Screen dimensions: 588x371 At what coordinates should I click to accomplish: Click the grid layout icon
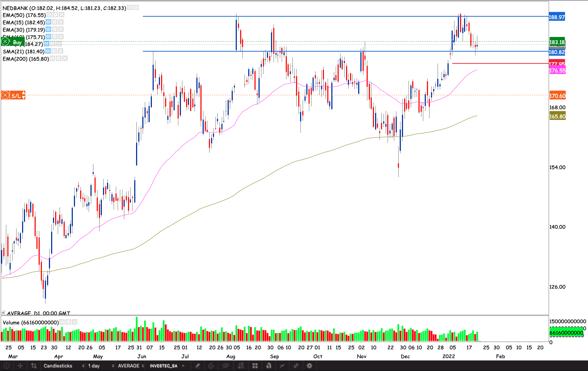pos(255,366)
